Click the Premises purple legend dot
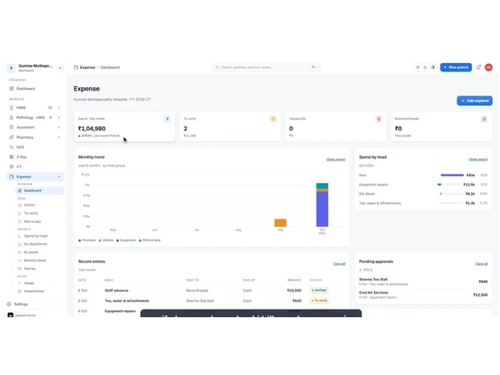 tap(80, 240)
